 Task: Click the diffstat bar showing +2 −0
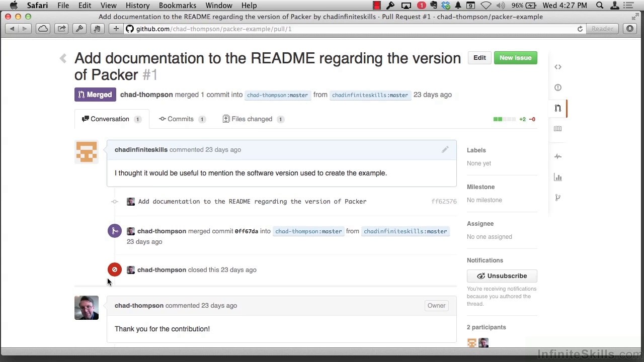[514, 119]
